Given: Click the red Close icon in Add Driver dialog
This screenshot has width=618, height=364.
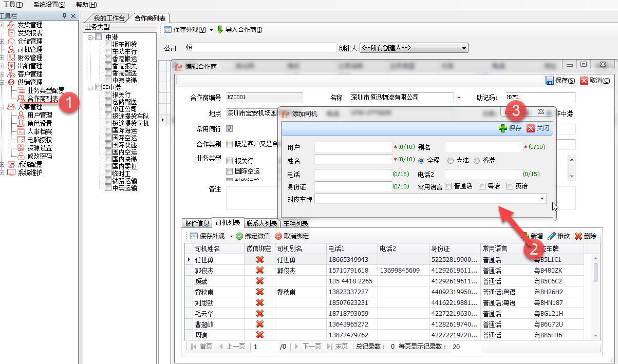Looking at the screenshot, I should click(531, 128).
